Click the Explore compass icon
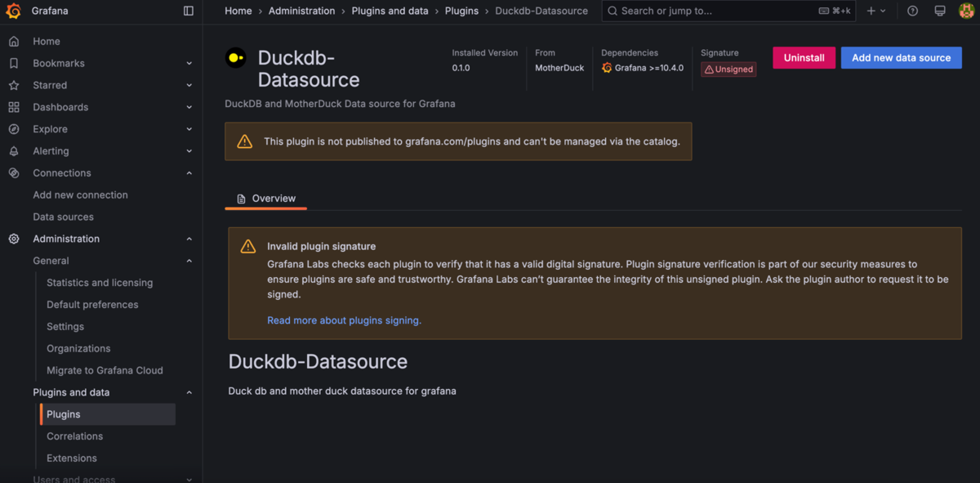 (14, 129)
